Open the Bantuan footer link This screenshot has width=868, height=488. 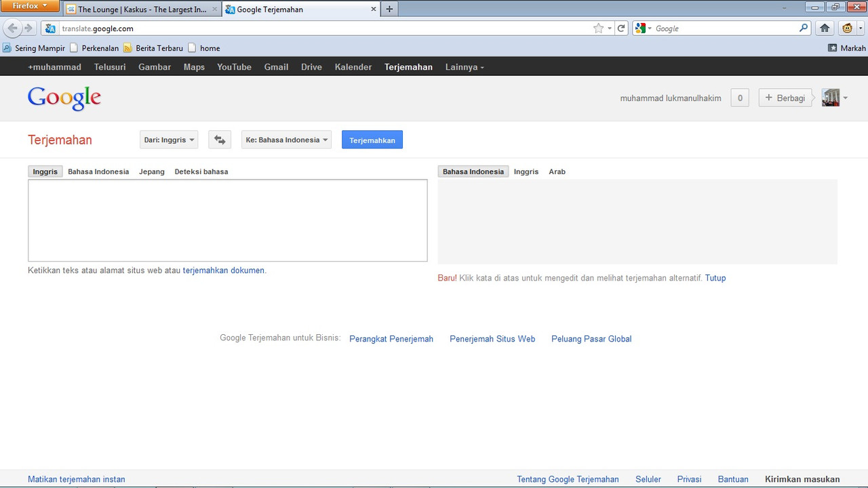[733, 479]
